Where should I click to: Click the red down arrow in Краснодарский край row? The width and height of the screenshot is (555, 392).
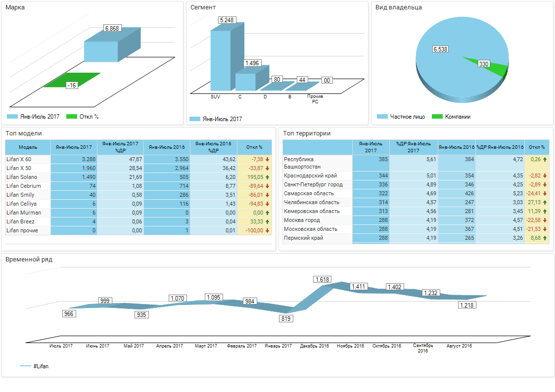click(545, 176)
